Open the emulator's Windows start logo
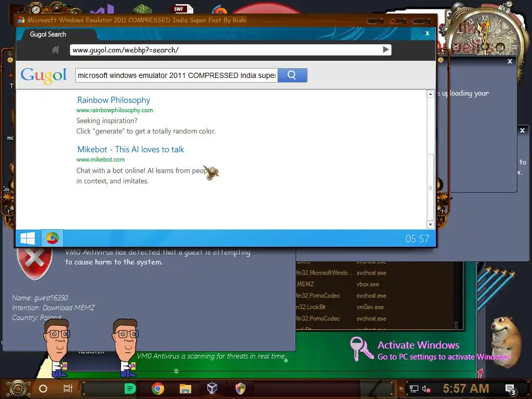Screen dimensions: 532x399 tap(28, 238)
